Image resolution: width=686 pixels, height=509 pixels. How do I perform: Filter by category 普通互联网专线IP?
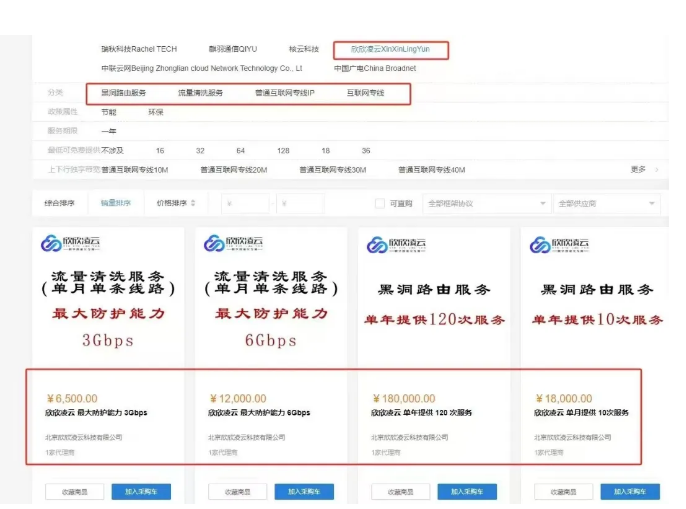(x=285, y=93)
